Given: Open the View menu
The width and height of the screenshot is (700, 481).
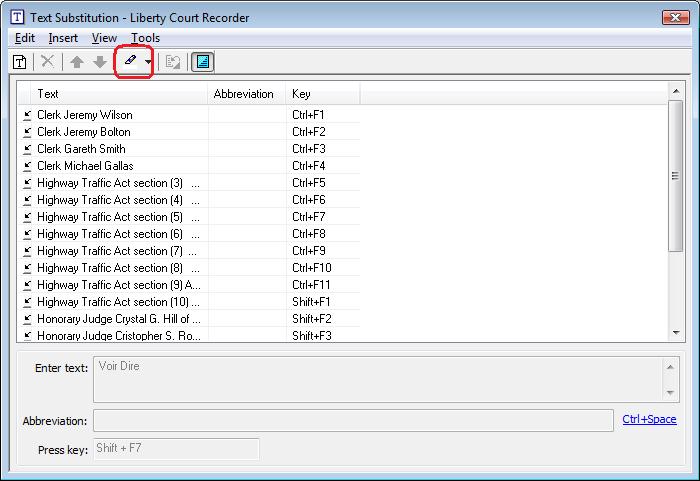Looking at the screenshot, I should point(104,38).
